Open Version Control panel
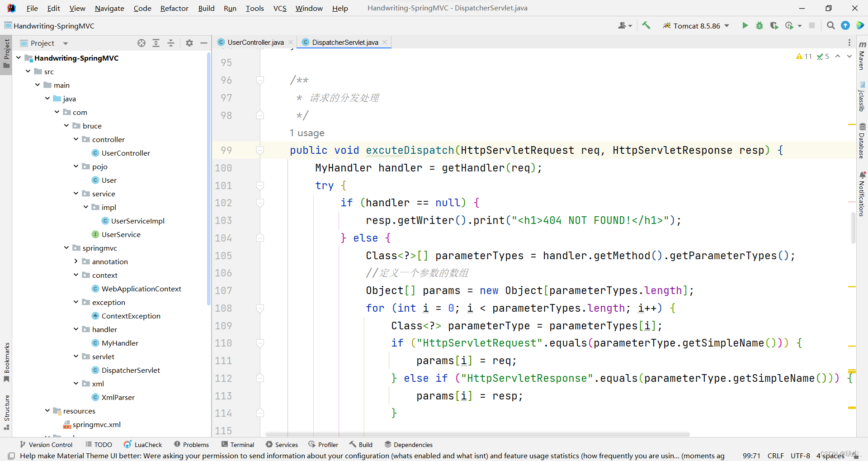This screenshot has height=461, width=868. (46, 445)
